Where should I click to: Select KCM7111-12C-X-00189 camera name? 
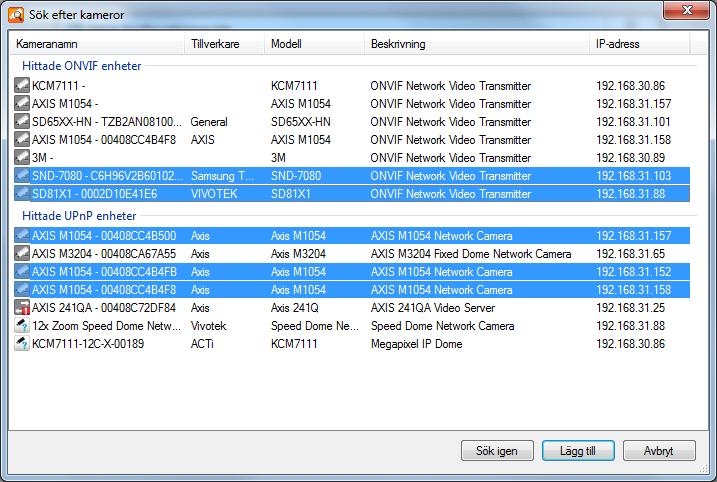click(88, 344)
